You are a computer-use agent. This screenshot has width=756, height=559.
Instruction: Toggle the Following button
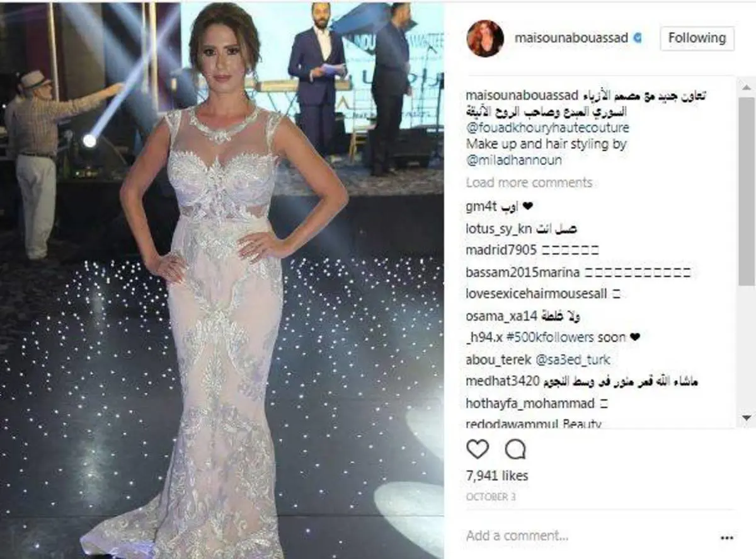coord(697,38)
